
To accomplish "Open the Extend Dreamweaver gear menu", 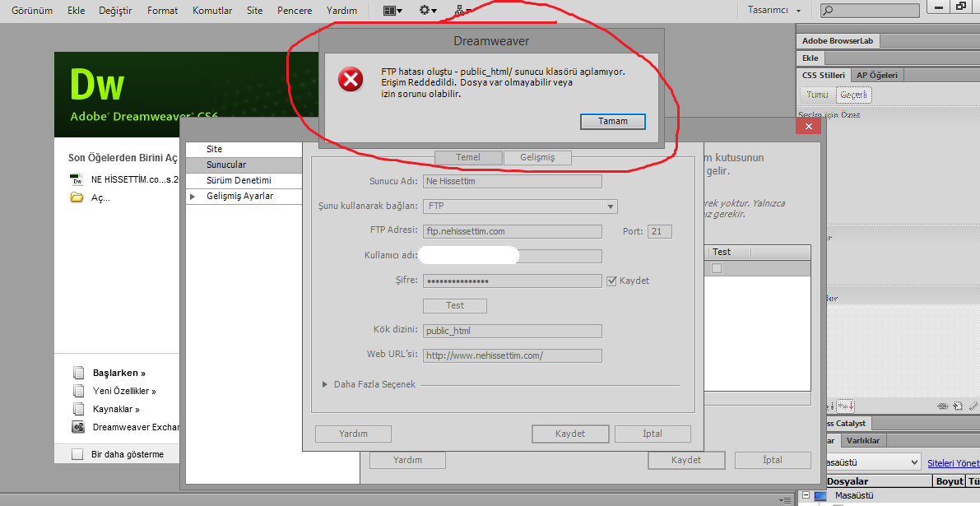I will 428,10.
